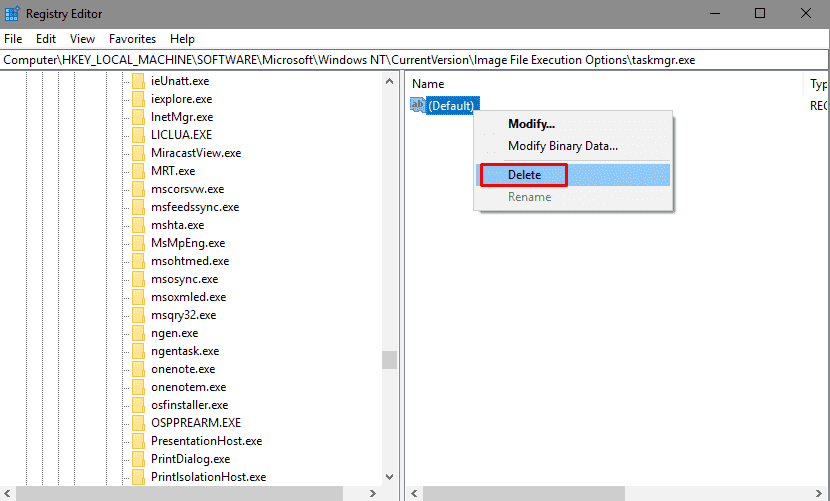Click the tree pane scroll up arrow
This screenshot has width=830, height=501.
coord(390,81)
